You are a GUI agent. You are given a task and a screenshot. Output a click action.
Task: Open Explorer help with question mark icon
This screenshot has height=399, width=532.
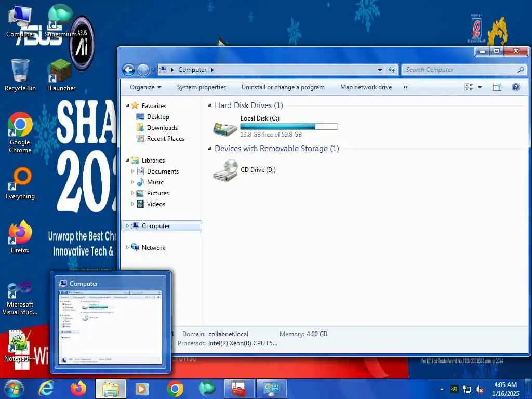coord(516,87)
